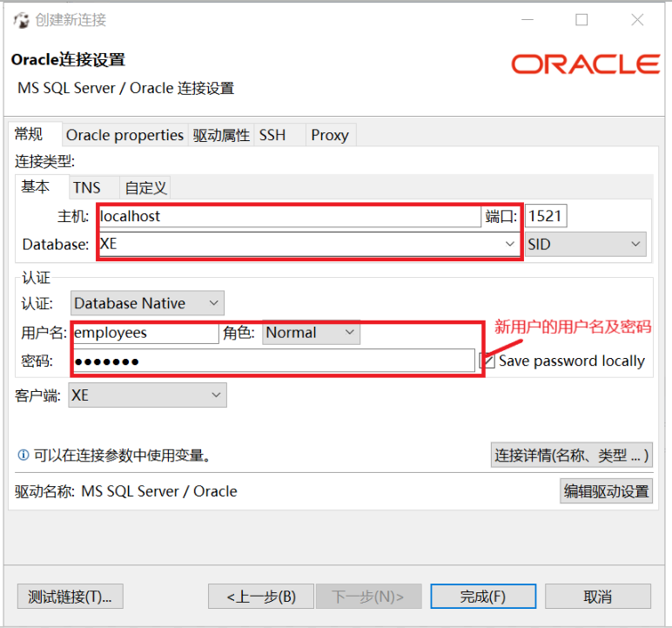Open the 角色 Normal role dropdown

[311, 333]
